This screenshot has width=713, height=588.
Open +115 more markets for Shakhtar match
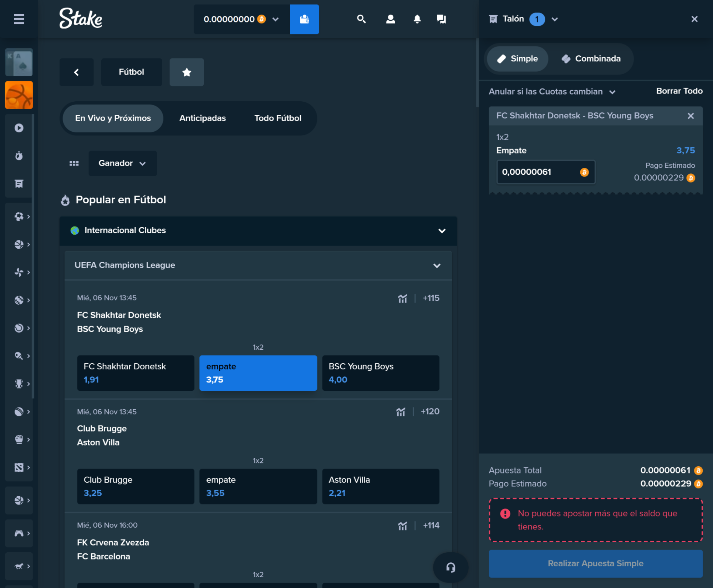click(431, 298)
